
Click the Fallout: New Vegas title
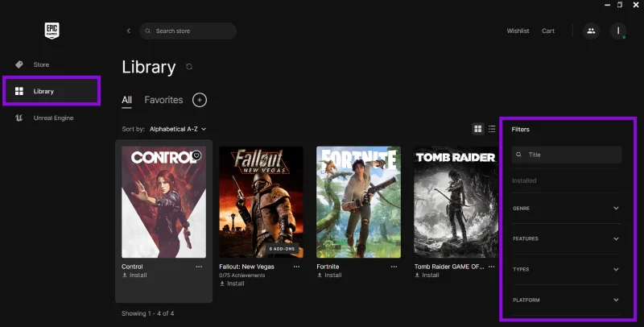click(x=246, y=267)
